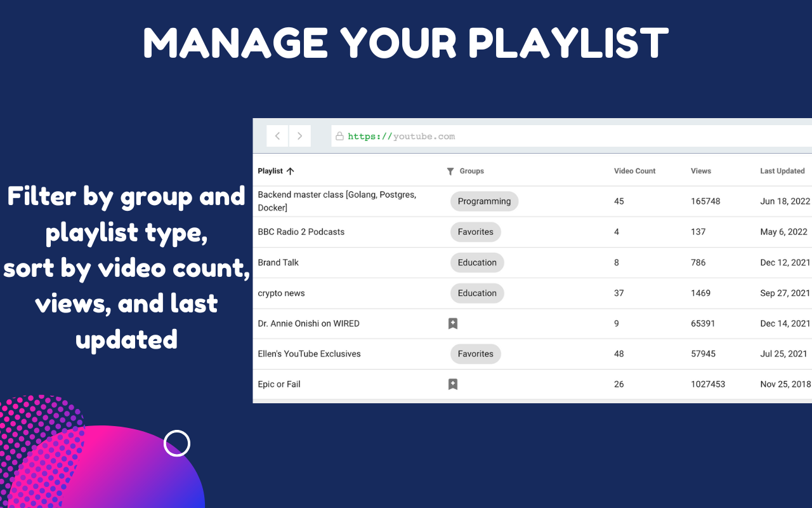Viewport: 812px width, 508px height.
Task: Click the Education badge on crypto news
Action: pos(477,293)
